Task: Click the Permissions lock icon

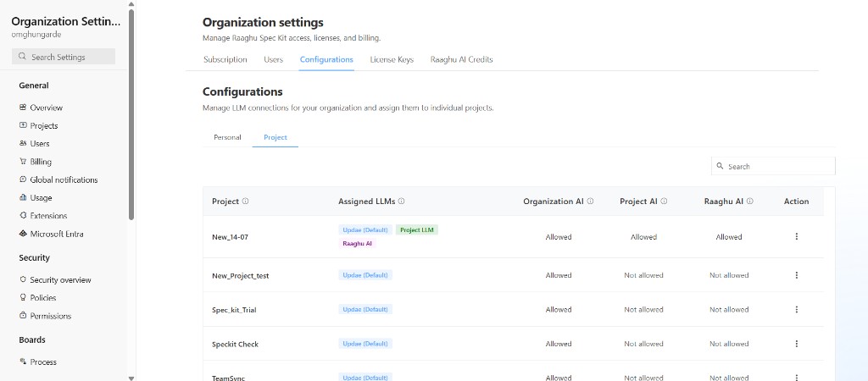Action: tap(23, 316)
